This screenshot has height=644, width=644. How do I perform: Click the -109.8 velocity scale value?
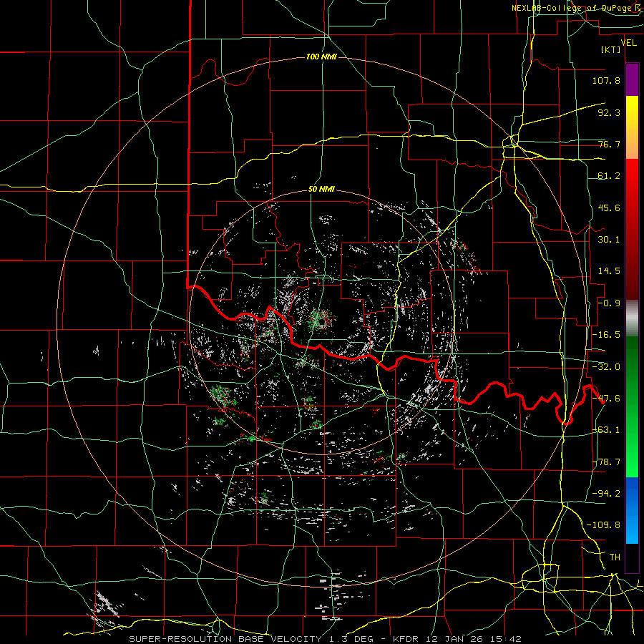(603, 525)
